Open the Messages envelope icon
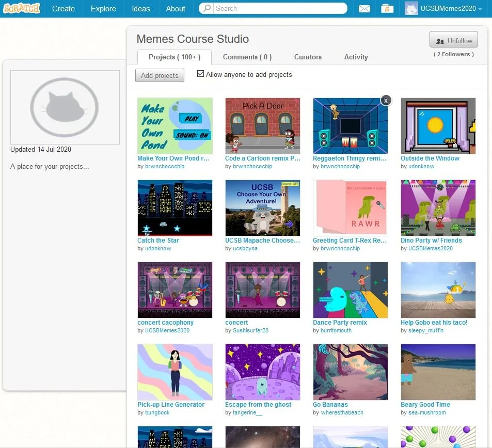492x448 pixels. [x=364, y=9]
